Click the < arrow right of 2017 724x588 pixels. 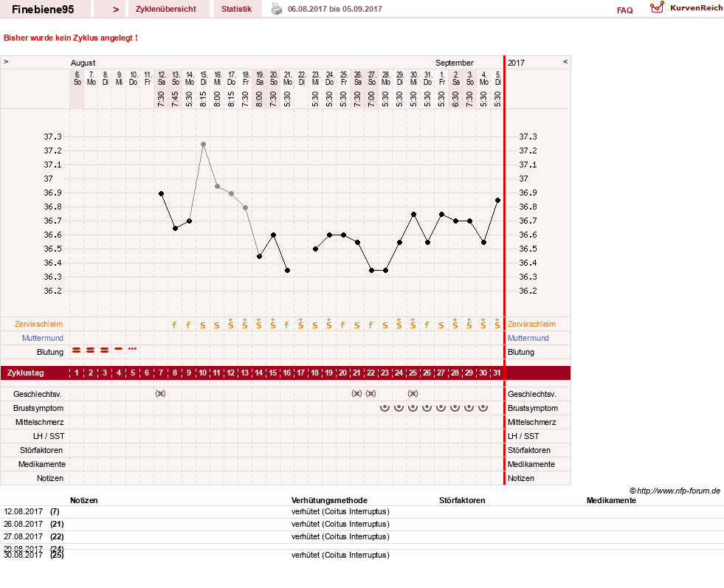pyautogui.click(x=565, y=61)
